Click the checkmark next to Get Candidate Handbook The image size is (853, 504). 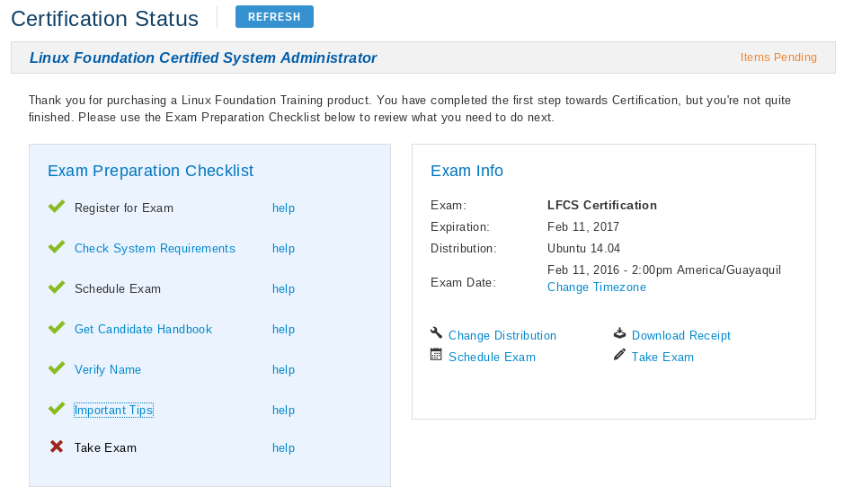pos(57,328)
